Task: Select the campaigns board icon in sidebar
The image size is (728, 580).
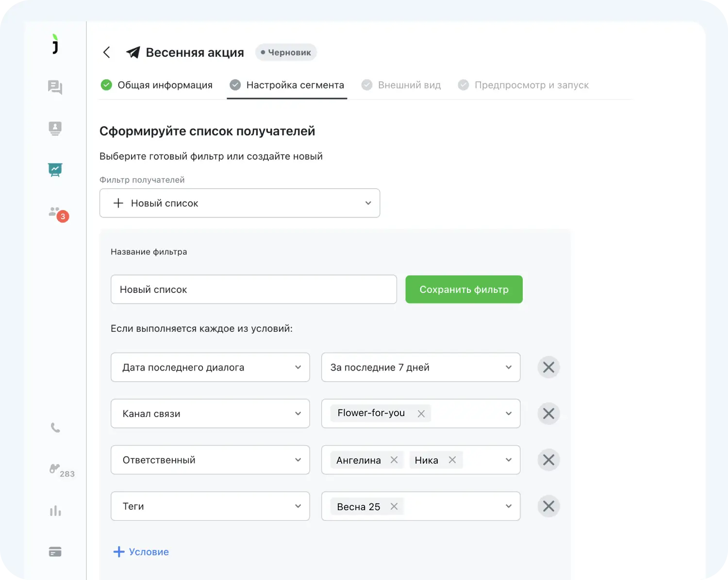Action: pyautogui.click(x=55, y=170)
